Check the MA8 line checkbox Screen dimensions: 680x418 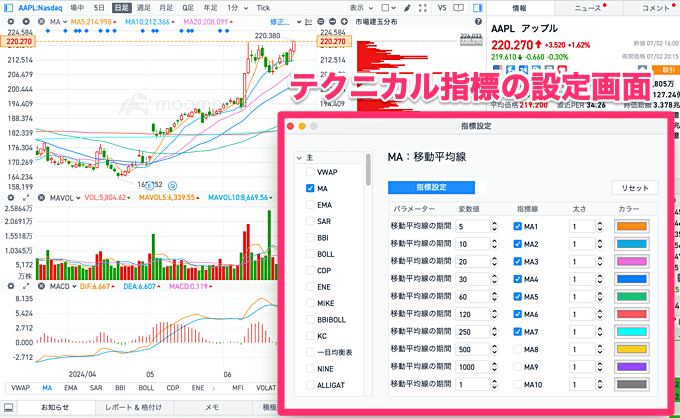pyautogui.click(x=517, y=349)
